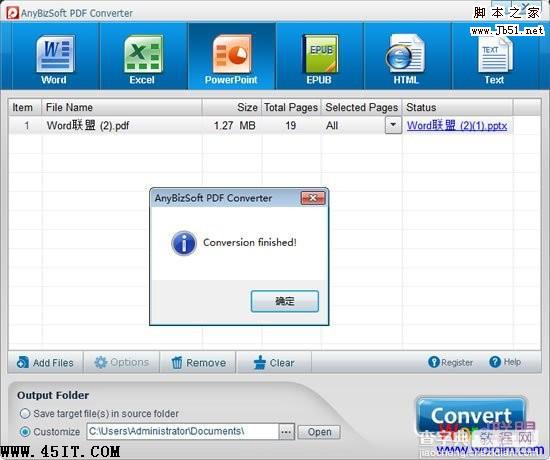Open the Options gear button
This screenshot has width=550, height=460.
(x=121, y=362)
